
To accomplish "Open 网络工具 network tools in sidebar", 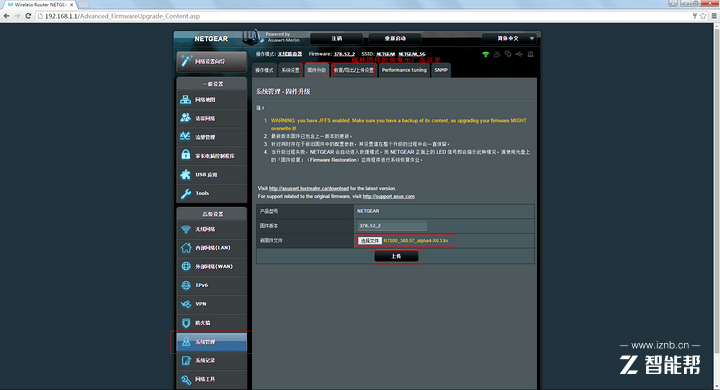I will click(x=212, y=379).
